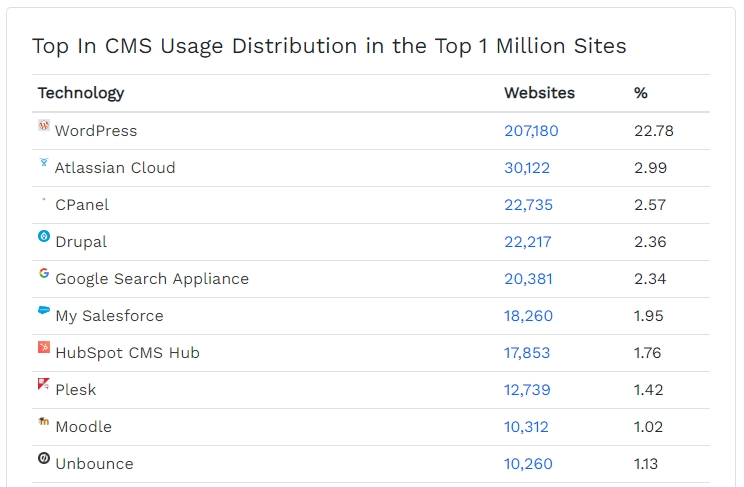Click the WordPress logo icon
Image resolution: width=744 pixels, height=487 pixels.
(x=44, y=125)
